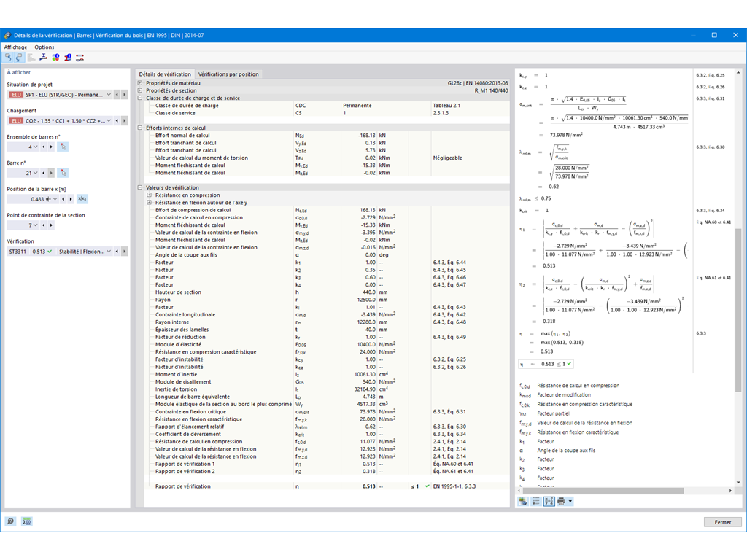Go to previous bar position x

(x=63, y=199)
